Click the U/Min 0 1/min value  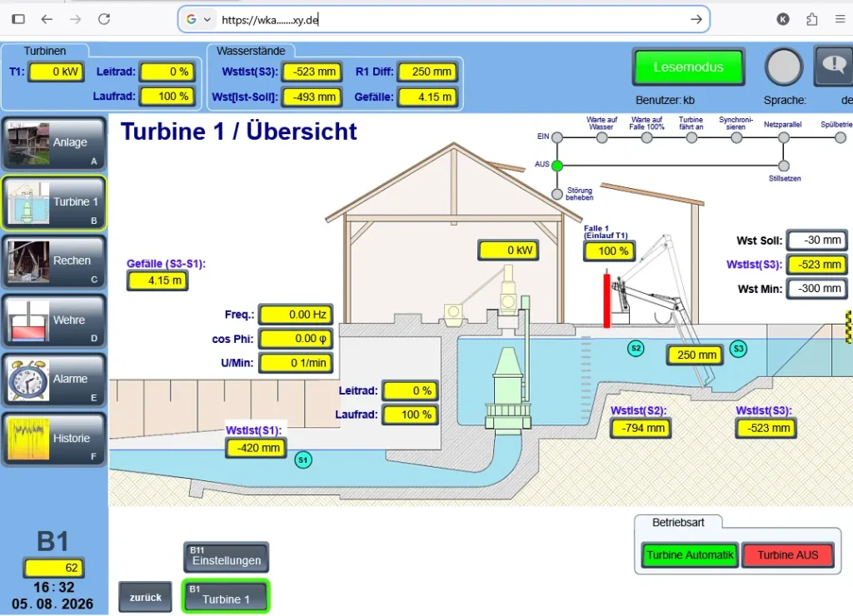[x=296, y=363]
